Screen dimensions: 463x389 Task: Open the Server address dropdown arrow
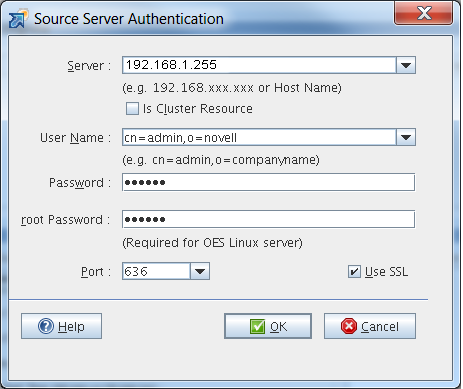pos(406,65)
